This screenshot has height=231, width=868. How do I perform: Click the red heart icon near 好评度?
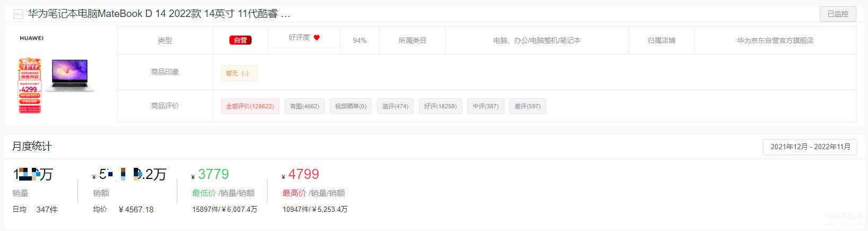tap(317, 38)
